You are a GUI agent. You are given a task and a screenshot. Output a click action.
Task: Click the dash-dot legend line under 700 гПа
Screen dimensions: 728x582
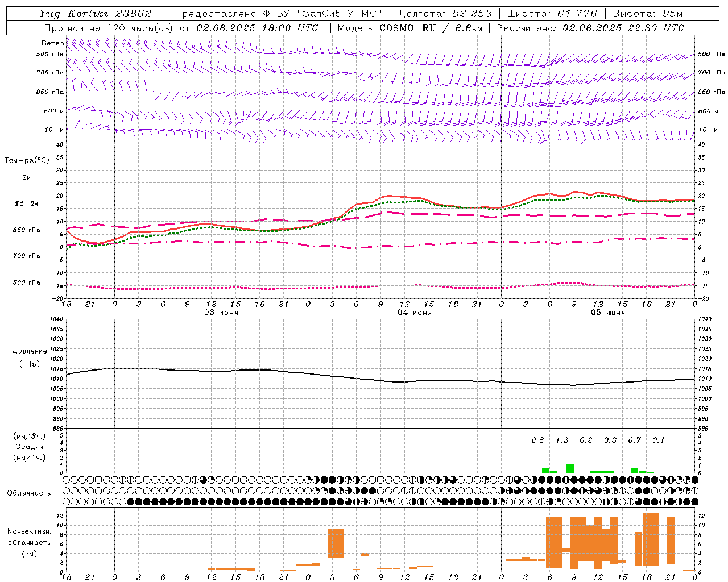pyautogui.click(x=26, y=263)
